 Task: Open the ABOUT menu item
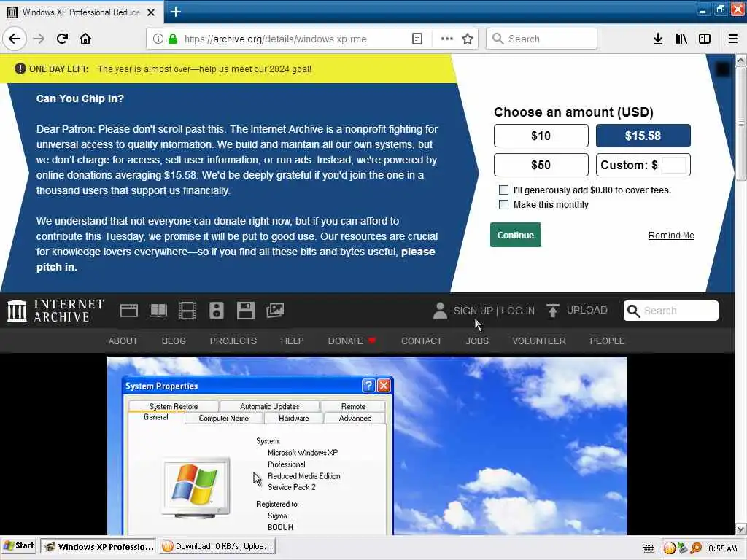(x=123, y=341)
